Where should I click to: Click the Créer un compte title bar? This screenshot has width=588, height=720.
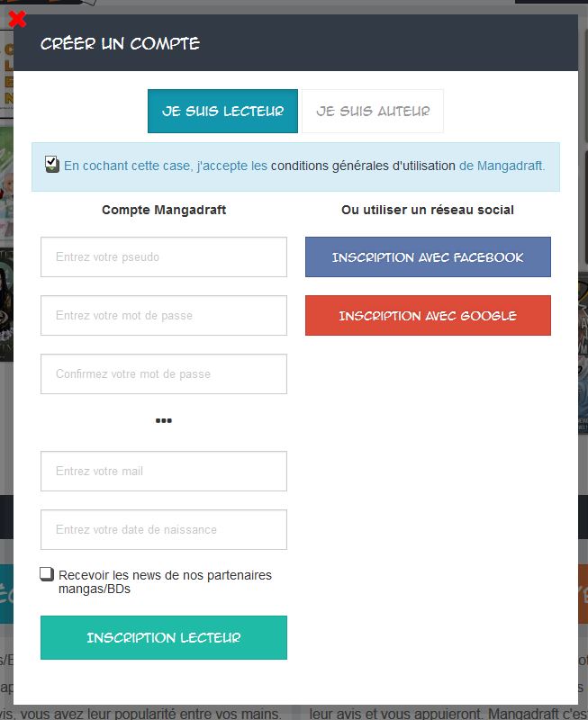coord(296,42)
